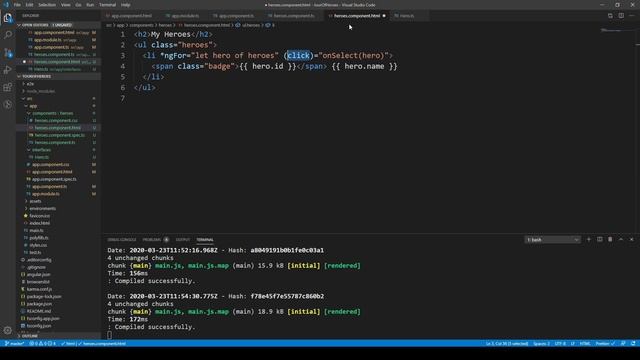This screenshot has width=640, height=360.
Task: Click the feedback icon in status bar
Action: [623, 344]
